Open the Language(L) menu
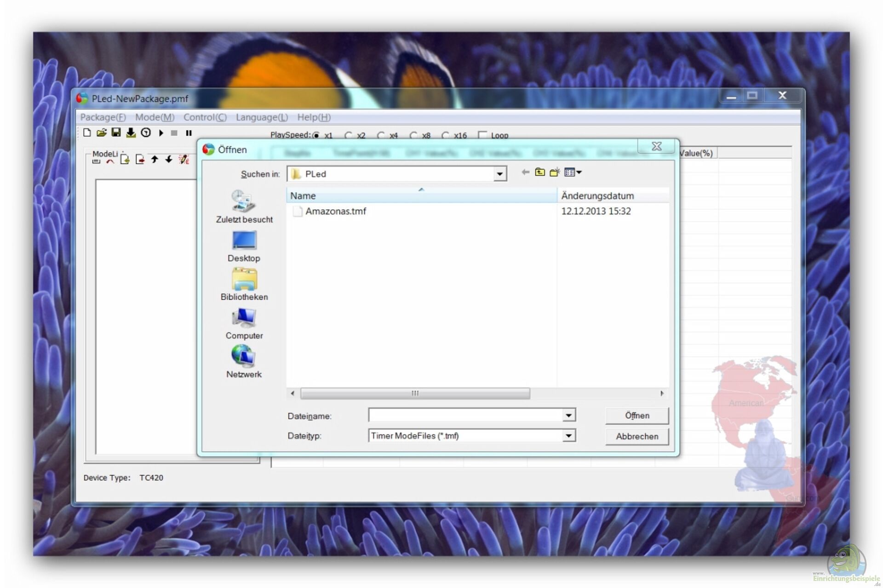The height and width of the screenshot is (588, 883). pyautogui.click(x=261, y=117)
